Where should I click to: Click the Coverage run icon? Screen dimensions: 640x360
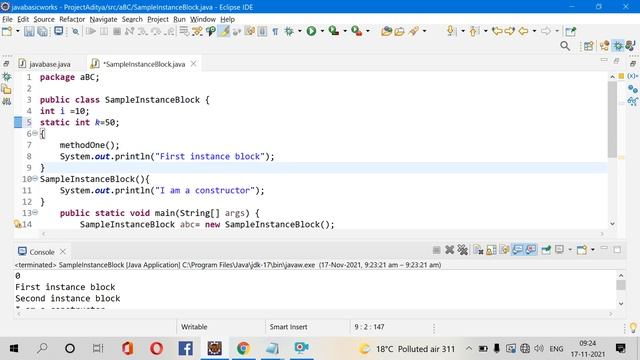click(x=334, y=31)
